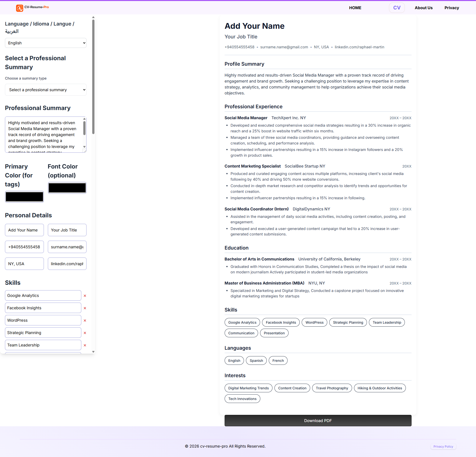Click Communication skill tag in preview
476x457 pixels.
tap(241, 333)
